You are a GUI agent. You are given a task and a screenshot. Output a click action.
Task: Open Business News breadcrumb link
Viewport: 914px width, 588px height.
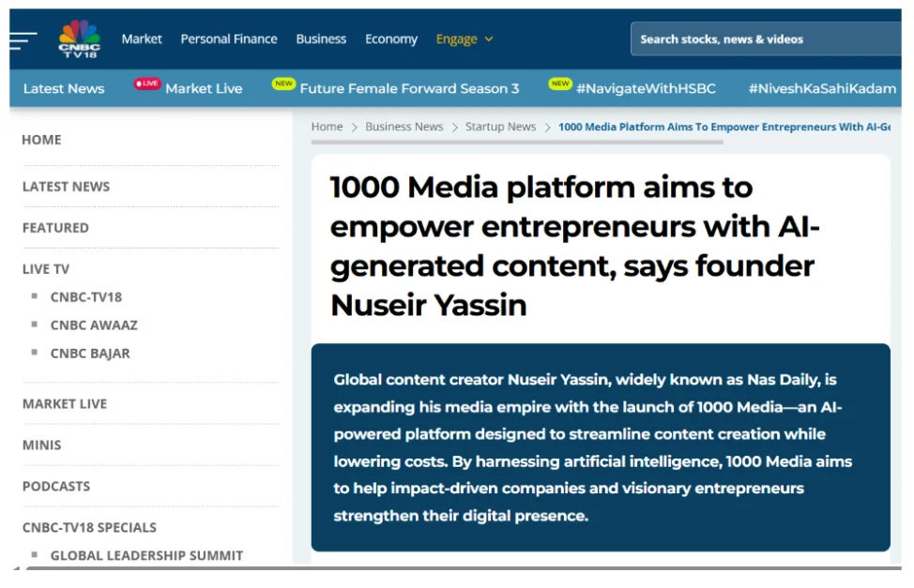(404, 127)
